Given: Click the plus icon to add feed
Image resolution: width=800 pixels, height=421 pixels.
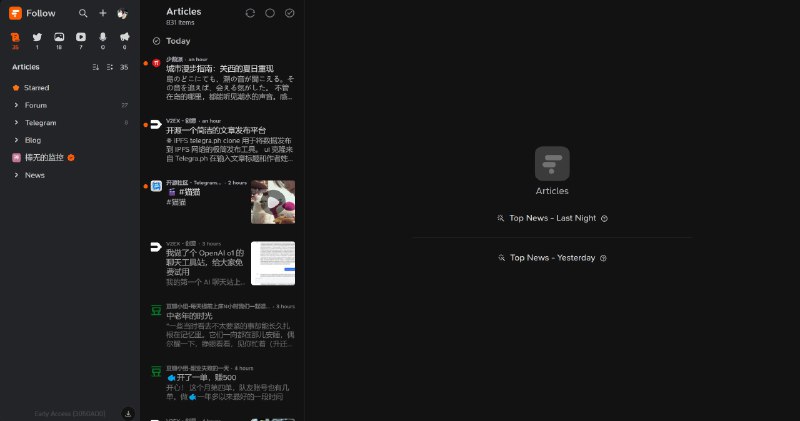Looking at the screenshot, I should [x=103, y=13].
